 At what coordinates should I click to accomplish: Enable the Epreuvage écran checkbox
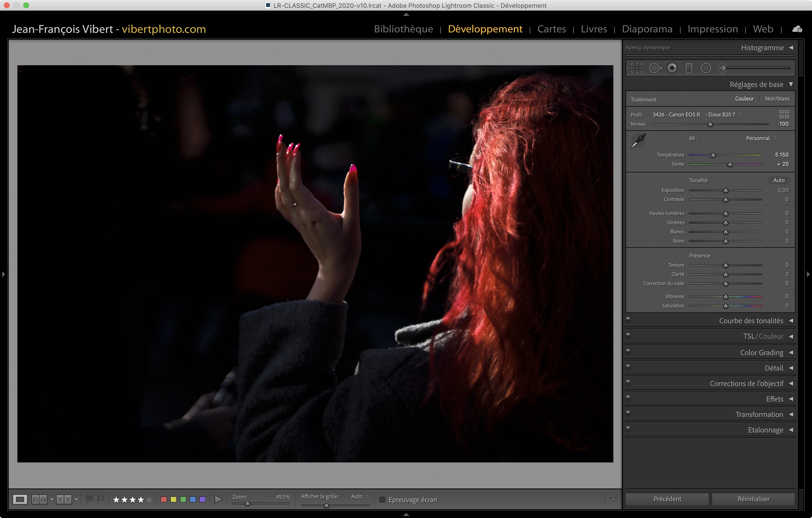tap(382, 499)
